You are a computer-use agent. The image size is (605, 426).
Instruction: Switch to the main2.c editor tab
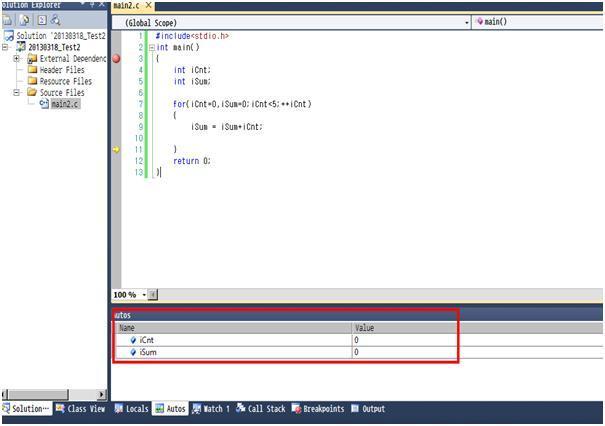pos(126,5)
